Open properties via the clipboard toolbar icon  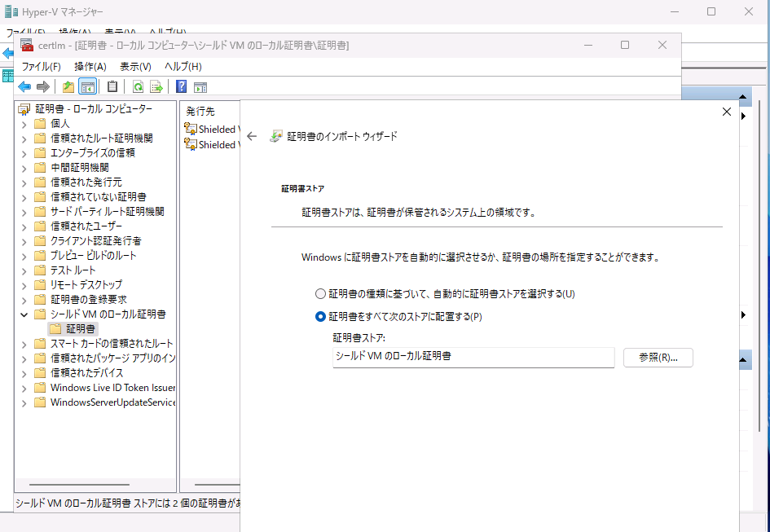tap(112, 86)
